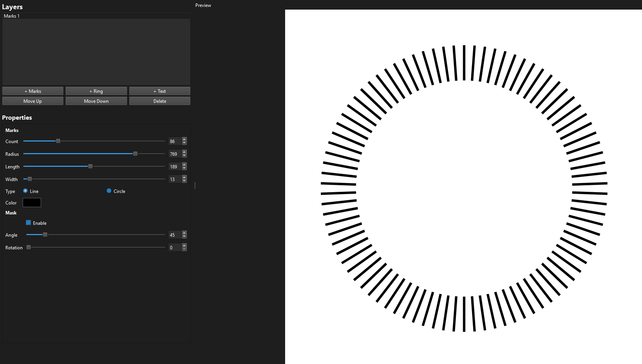642x364 pixels.
Task: Add a new Marks layer
Action: pyautogui.click(x=33, y=91)
